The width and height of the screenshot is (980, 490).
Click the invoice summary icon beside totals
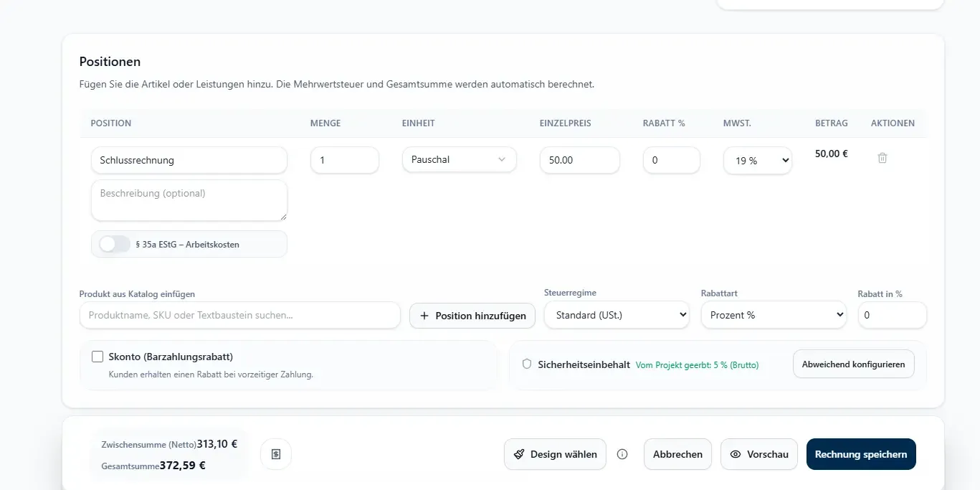276,454
